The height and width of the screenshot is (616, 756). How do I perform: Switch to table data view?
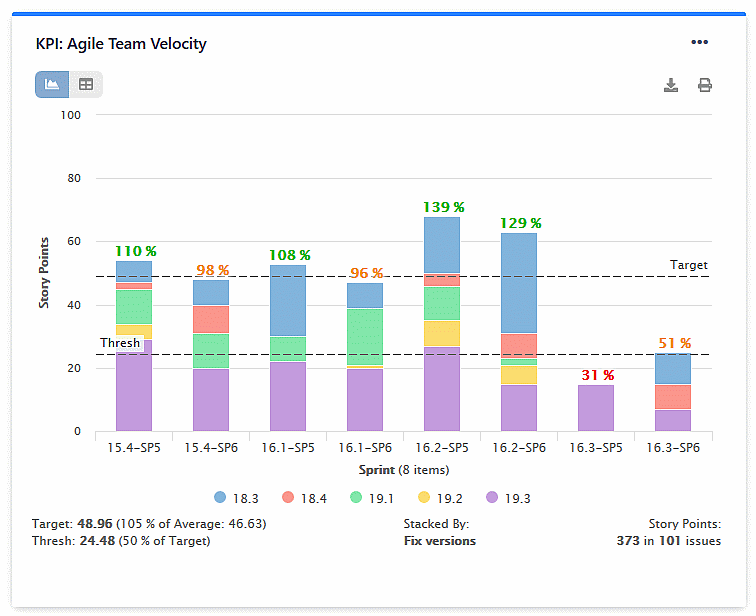pyautogui.click(x=86, y=85)
